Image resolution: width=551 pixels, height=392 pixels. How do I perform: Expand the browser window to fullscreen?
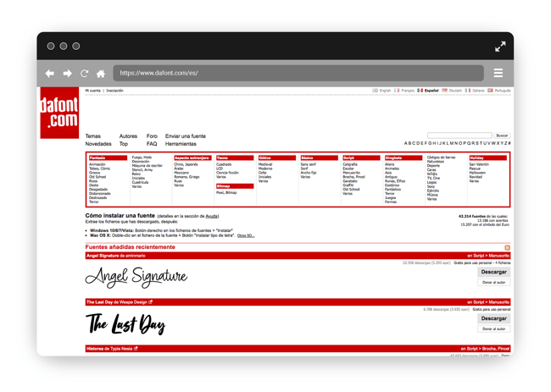click(500, 47)
